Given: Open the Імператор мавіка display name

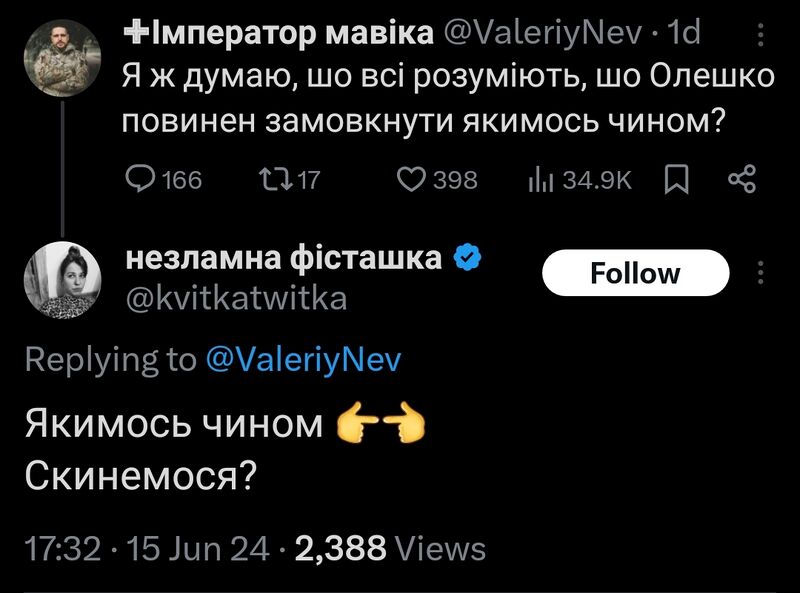Looking at the screenshot, I should [280, 33].
